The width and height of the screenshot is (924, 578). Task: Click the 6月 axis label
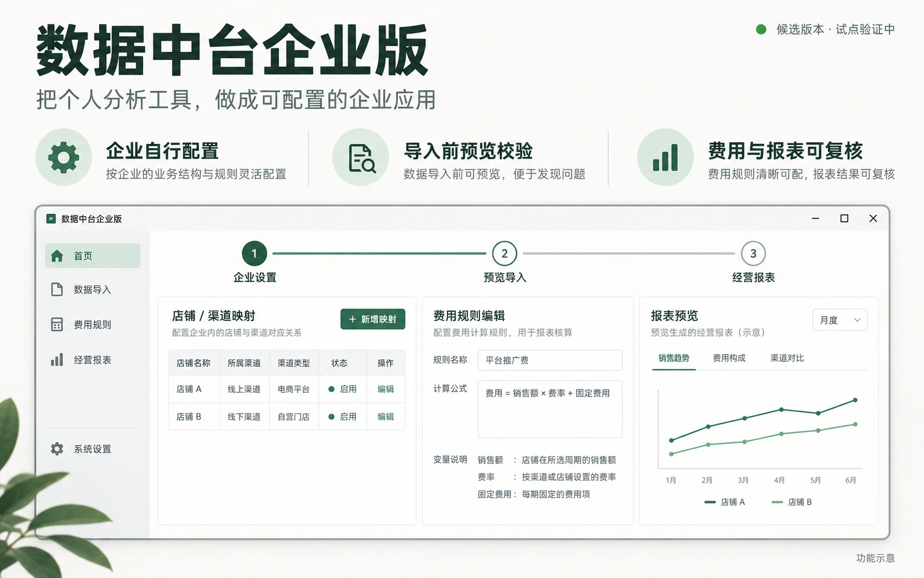tap(851, 480)
